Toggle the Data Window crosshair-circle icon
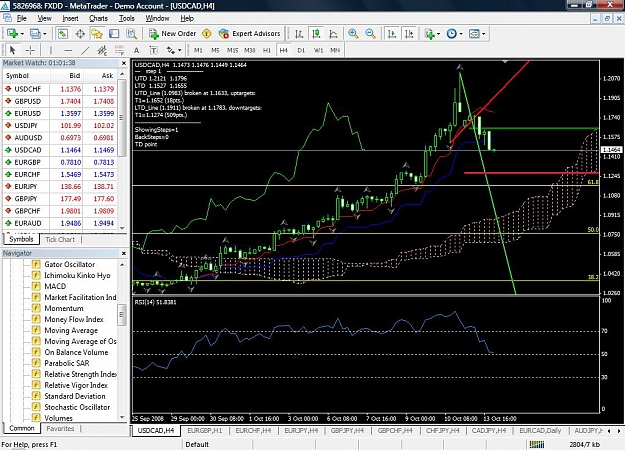The image size is (625, 450). click(80, 34)
